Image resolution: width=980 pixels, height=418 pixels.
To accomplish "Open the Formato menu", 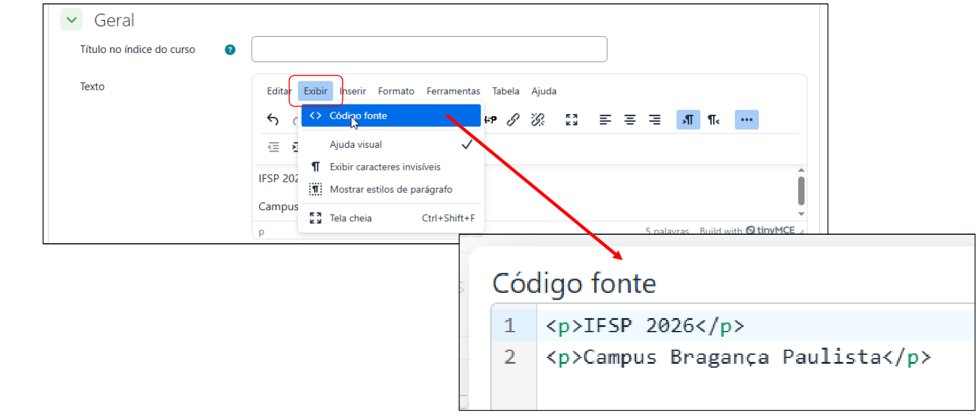I will pyautogui.click(x=396, y=91).
